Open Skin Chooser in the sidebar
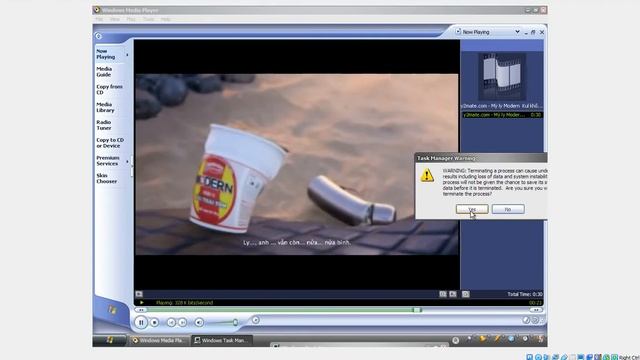 coord(107,178)
